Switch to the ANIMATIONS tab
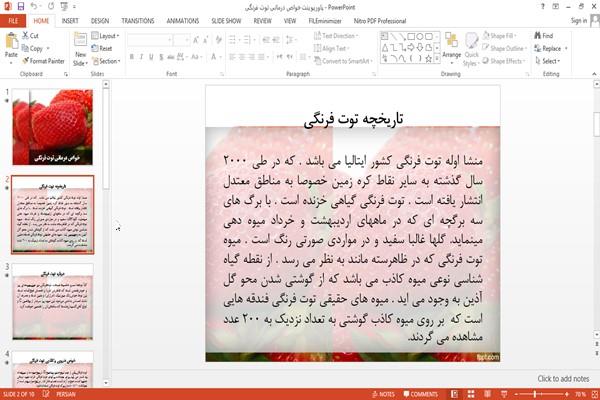 point(183,21)
